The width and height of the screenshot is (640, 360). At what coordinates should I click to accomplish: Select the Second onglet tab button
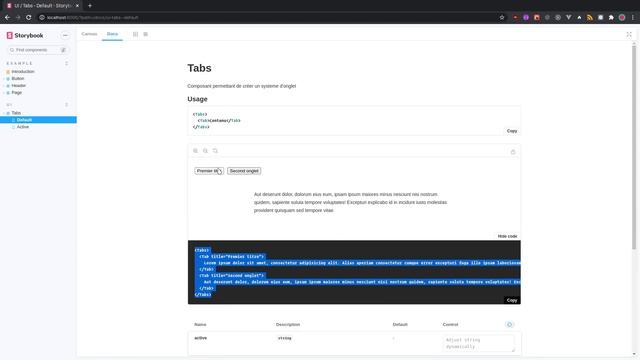pyautogui.click(x=244, y=171)
